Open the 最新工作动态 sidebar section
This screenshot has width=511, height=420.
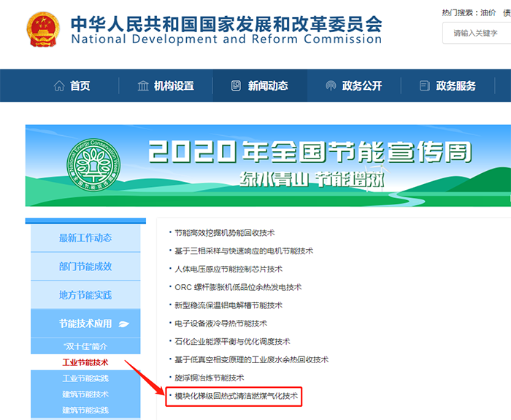[85, 237]
